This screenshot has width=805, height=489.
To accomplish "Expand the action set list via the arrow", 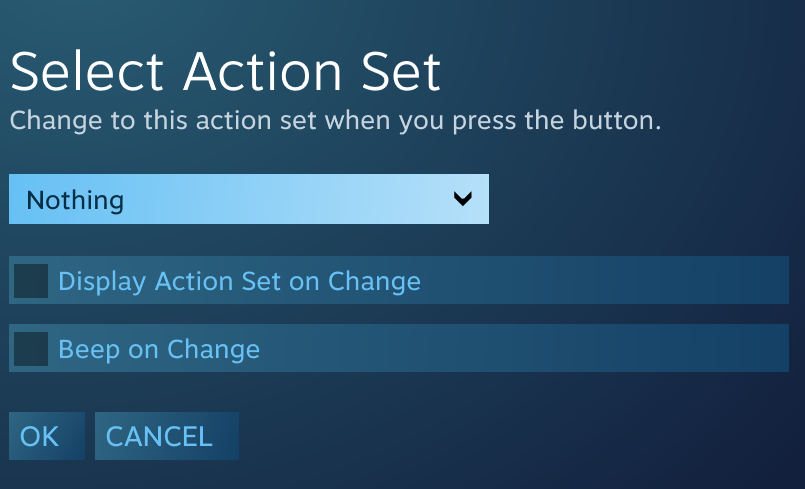I will pos(462,199).
